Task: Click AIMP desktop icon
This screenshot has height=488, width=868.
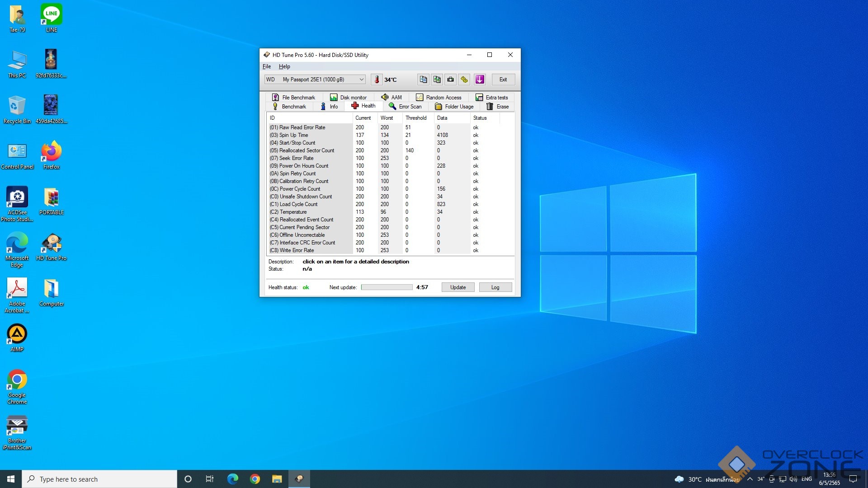Action: coord(17,338)
